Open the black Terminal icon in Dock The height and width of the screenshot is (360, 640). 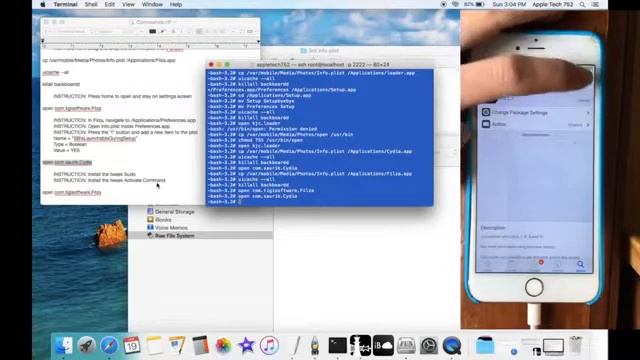click(x=338, y=345)
